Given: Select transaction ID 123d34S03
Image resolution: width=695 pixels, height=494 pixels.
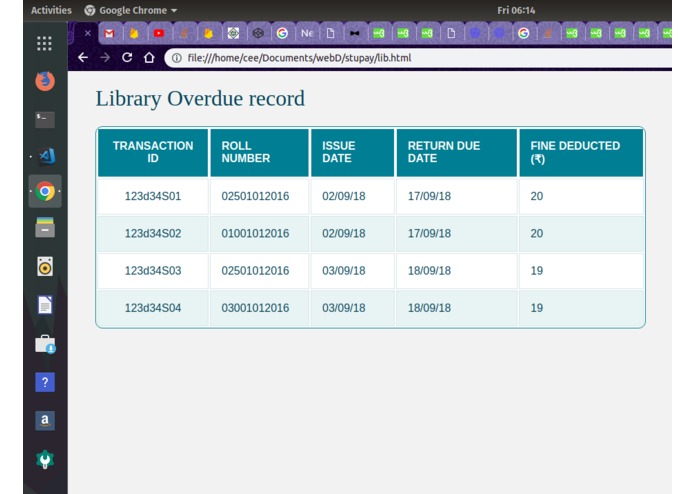Looking at the screenshot, I should click(153, 271).
